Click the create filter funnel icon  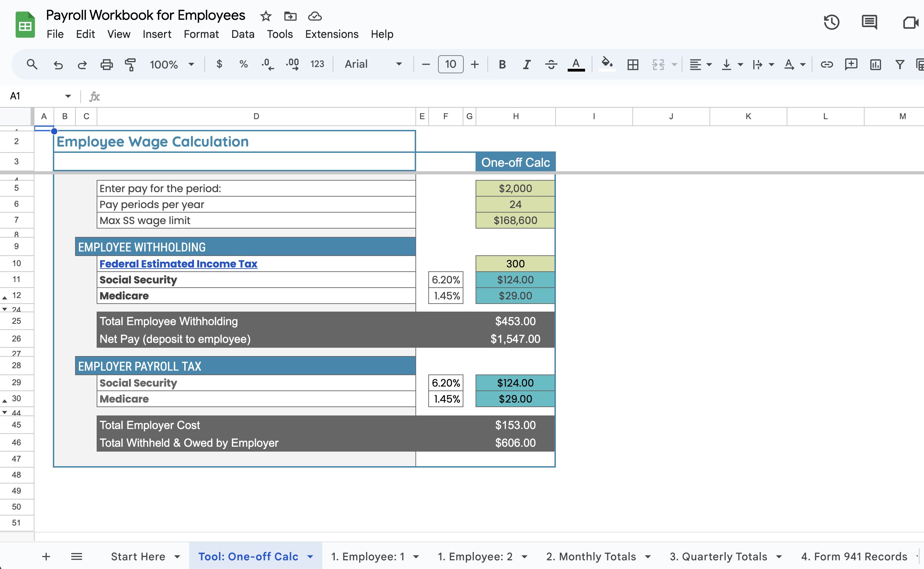click(x=900, y=64)
